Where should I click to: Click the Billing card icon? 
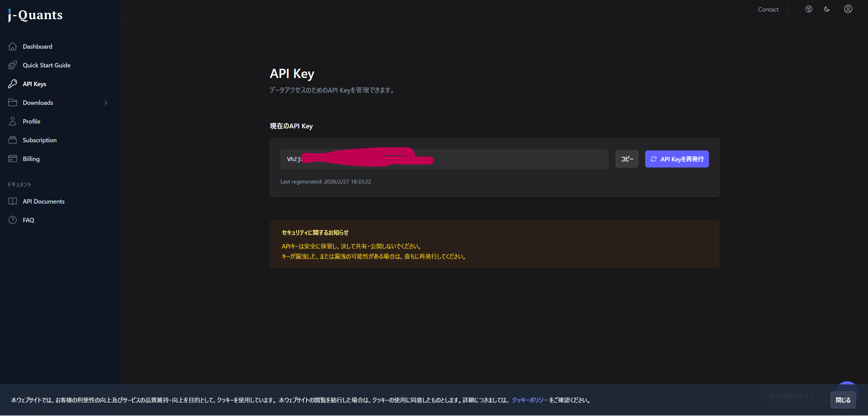[x=13, y=159]
